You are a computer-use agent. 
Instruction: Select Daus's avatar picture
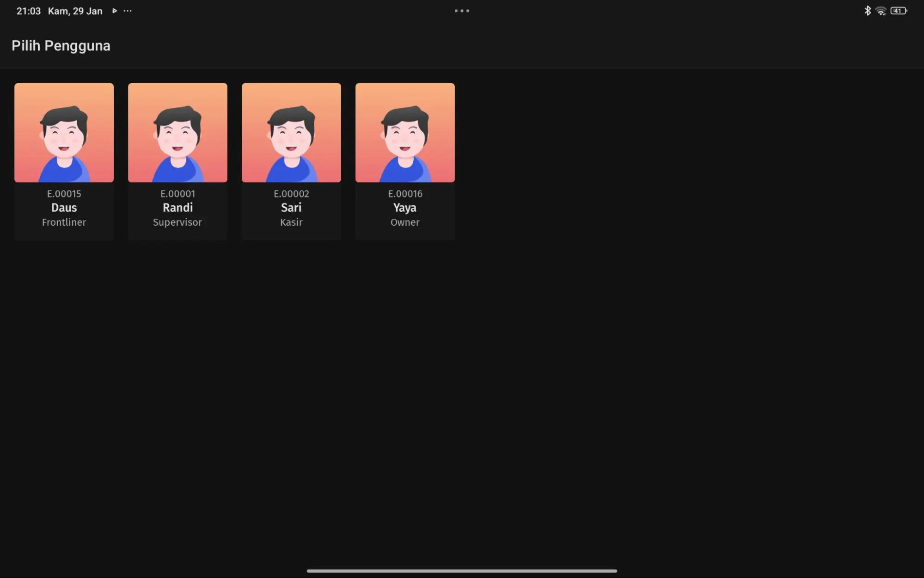click(x=64, y=133)
